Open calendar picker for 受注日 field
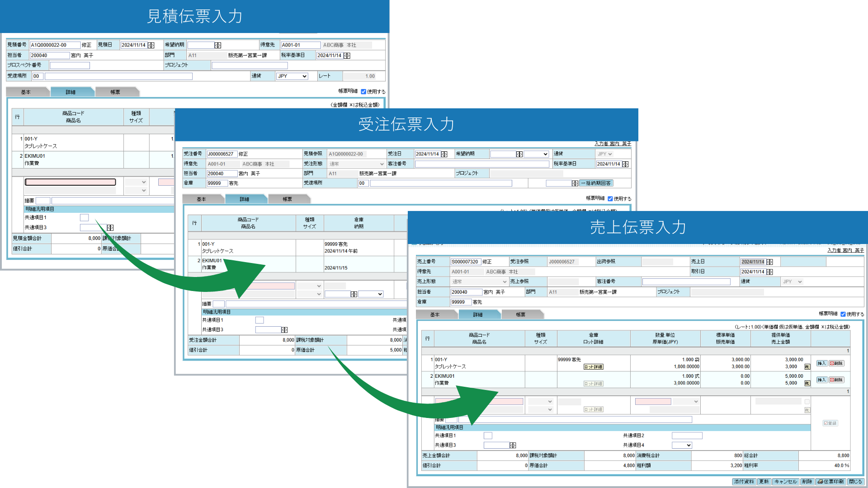The image size is (868, 488). 444,154
